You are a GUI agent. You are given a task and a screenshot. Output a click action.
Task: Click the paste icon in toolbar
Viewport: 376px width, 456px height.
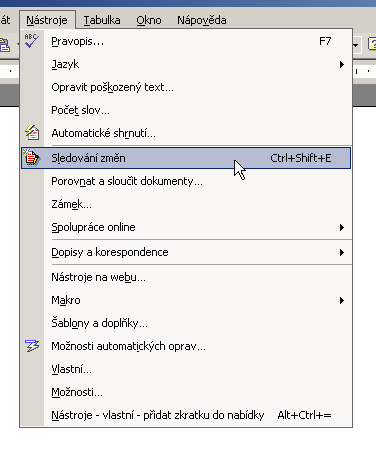[5, 45]
